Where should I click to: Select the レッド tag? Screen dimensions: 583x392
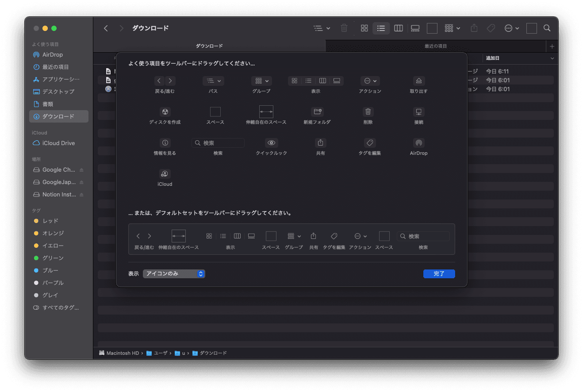point(59,221)
